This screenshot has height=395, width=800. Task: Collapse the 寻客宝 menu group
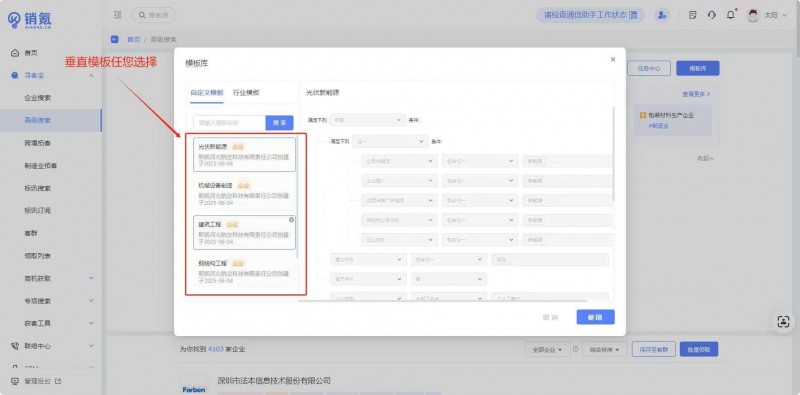point(91,76)
